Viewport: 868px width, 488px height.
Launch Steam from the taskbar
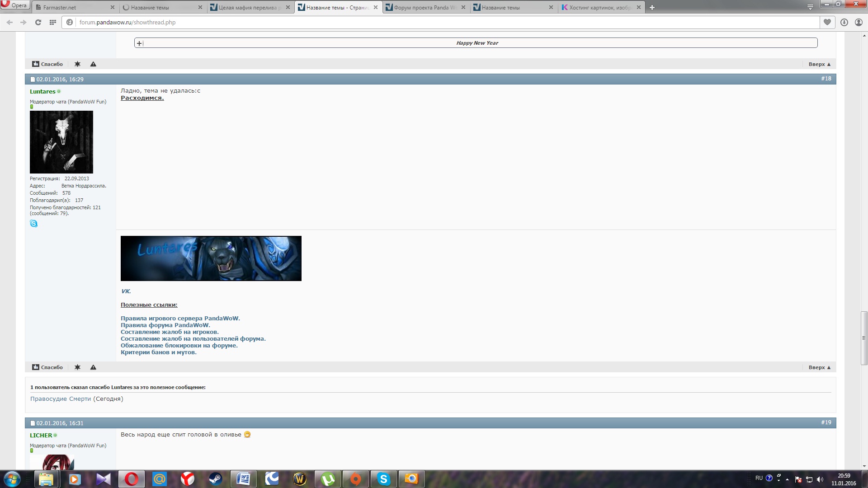coord(215,479)
